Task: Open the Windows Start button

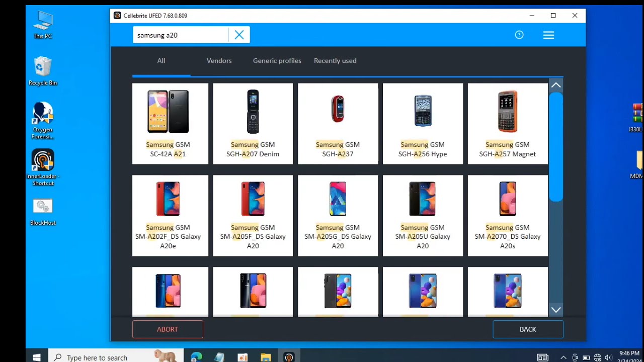Action: click(x=36, y=357)
